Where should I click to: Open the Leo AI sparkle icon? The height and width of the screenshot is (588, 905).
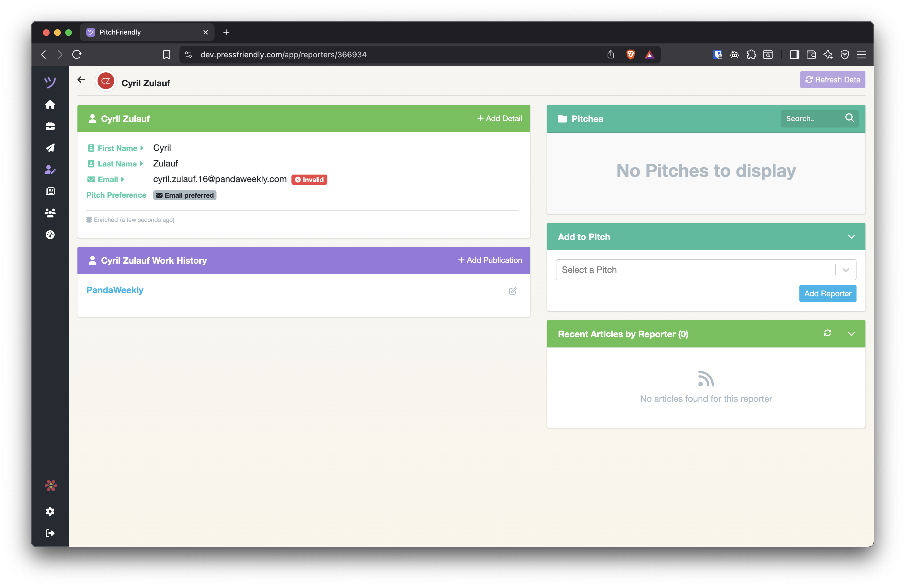[x=828, y=55]
